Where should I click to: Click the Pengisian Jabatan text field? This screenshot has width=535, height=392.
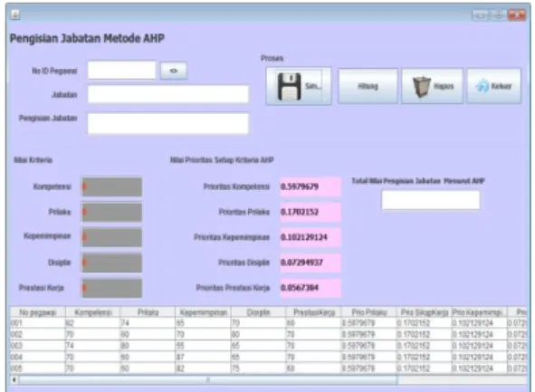click(x=168, y=123)
